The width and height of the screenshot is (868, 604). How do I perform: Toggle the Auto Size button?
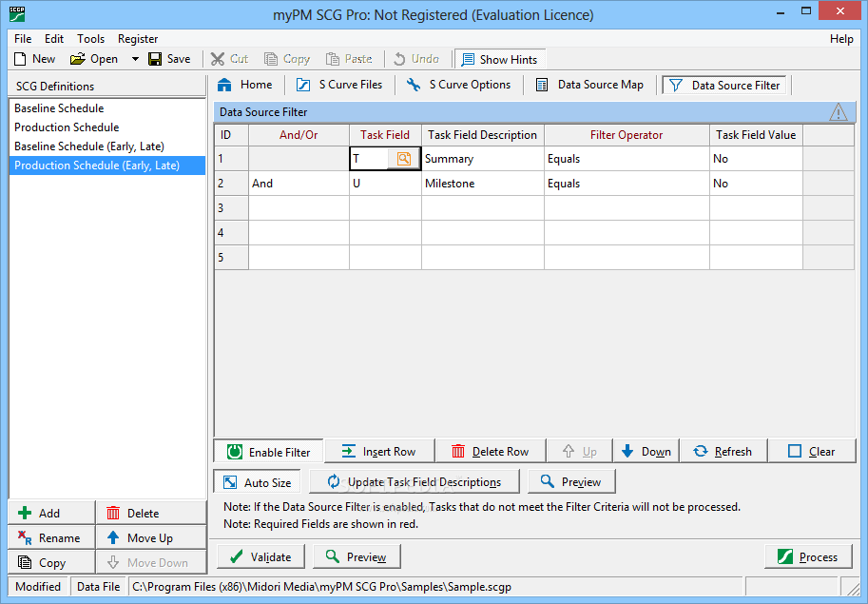tap(258, 482)
